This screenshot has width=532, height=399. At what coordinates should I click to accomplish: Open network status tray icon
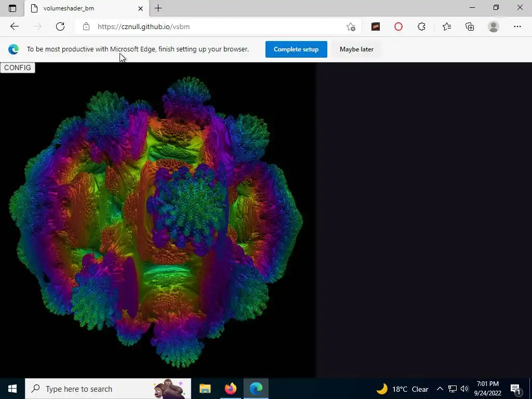pyautogui.click(x=452, y=389)
